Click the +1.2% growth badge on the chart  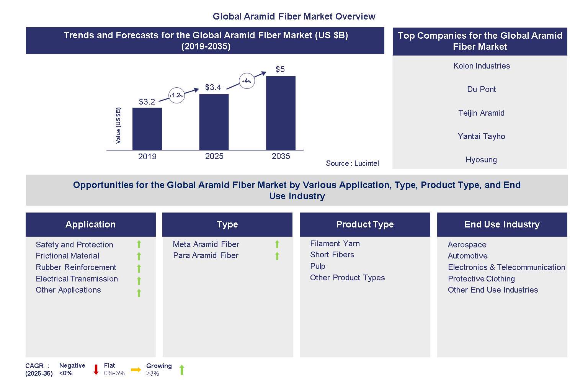(x=176, y=95)
